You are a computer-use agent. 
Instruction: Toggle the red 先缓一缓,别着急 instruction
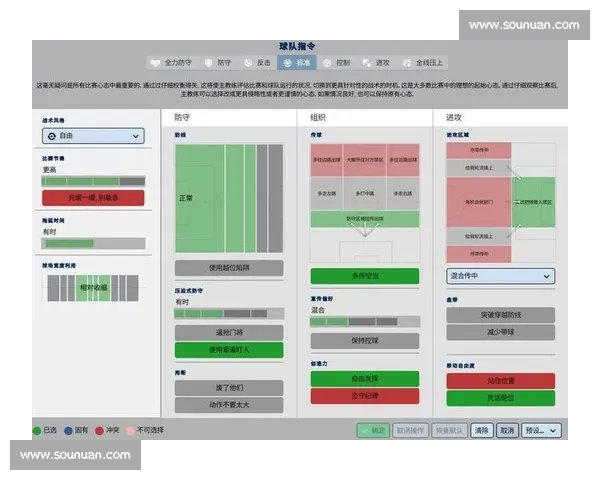93,198
